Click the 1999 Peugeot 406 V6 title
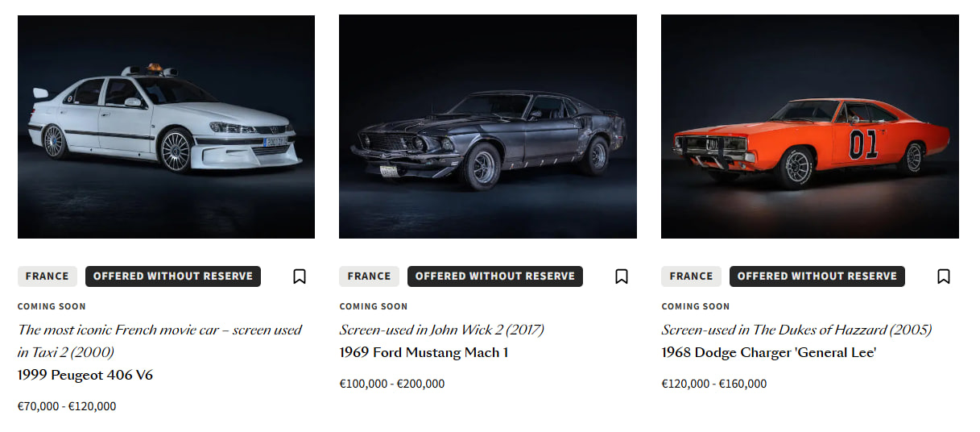980x432 pixels. coord(85,375)
